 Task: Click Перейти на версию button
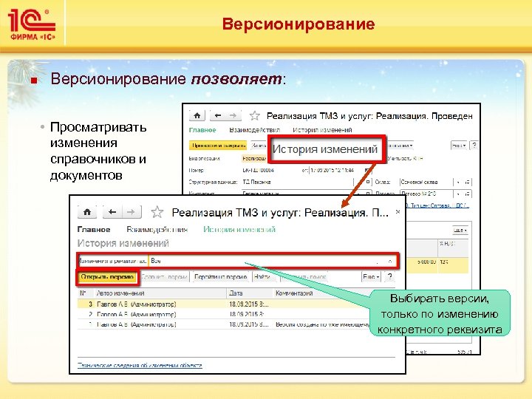(x=220, y=277)
